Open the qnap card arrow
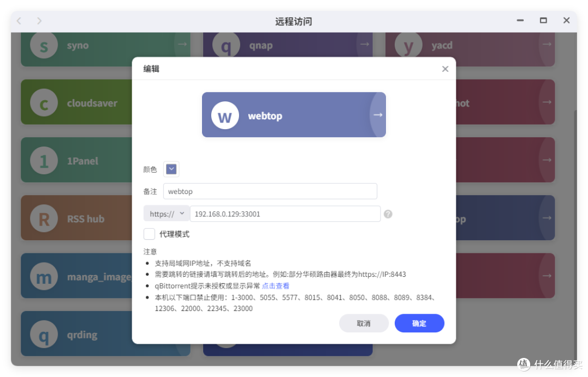Viewport: 588px width, 377px height. click(365, 44)
